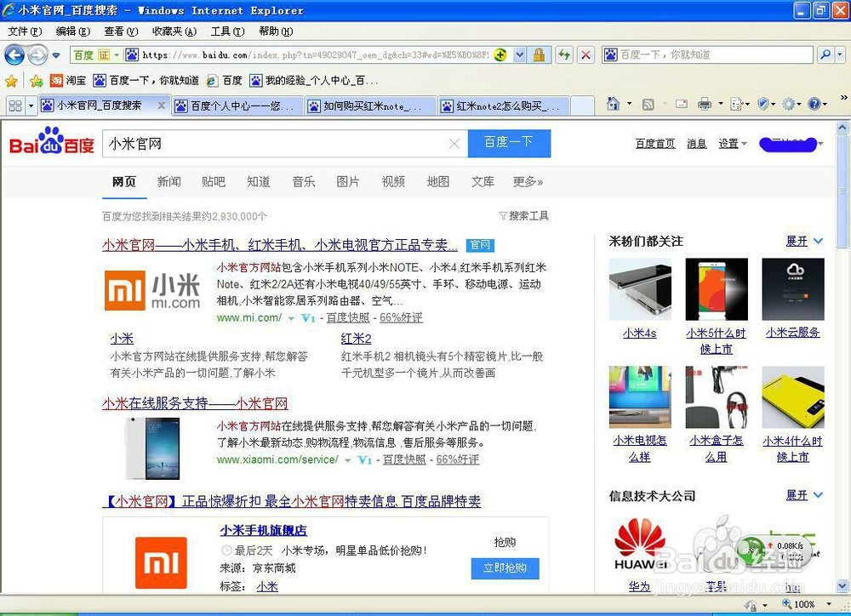This screenshot has height=616, width=851.
Task: Open the 工具(T) menu
Action: 227,31
